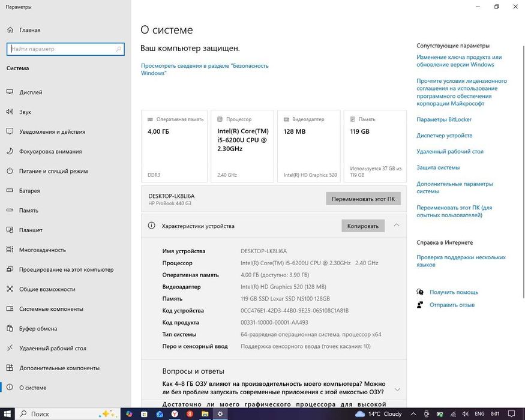
Task: Open Microsoft Store from taskbar
Action: 144,414
